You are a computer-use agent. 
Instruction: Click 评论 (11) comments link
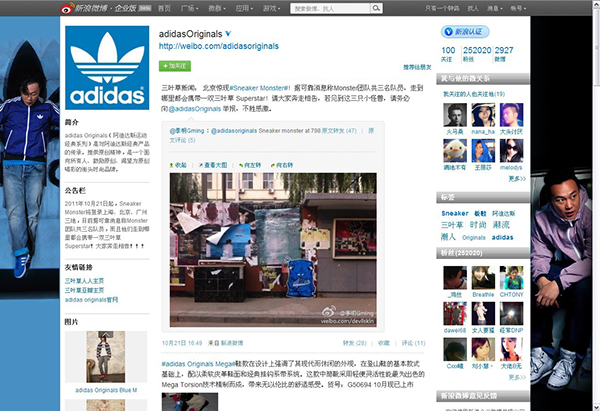point(413,343)
